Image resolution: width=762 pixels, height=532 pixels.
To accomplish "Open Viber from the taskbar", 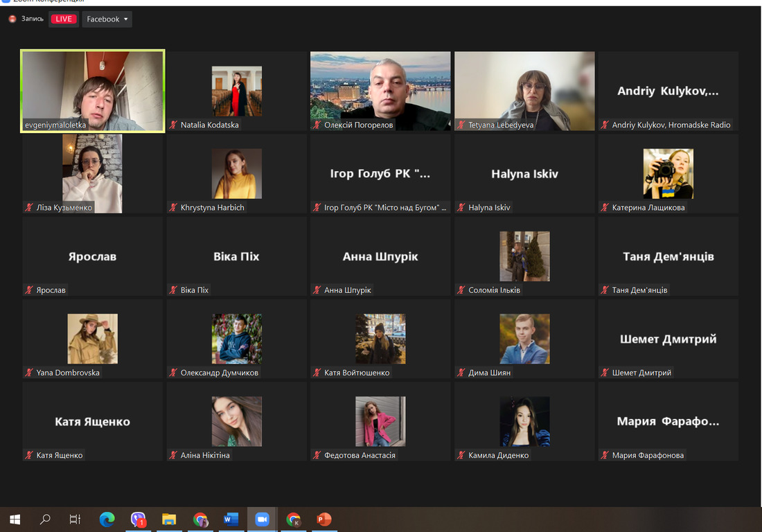I will (139, 520).
